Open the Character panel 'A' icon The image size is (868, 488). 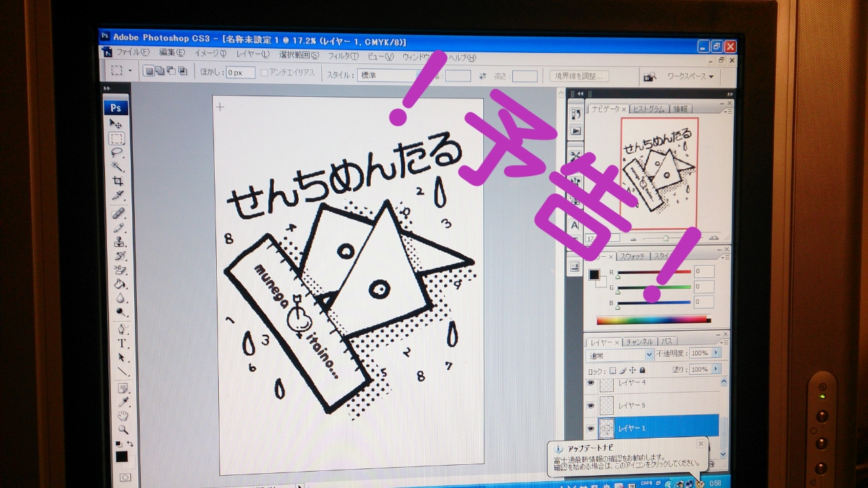575,225
